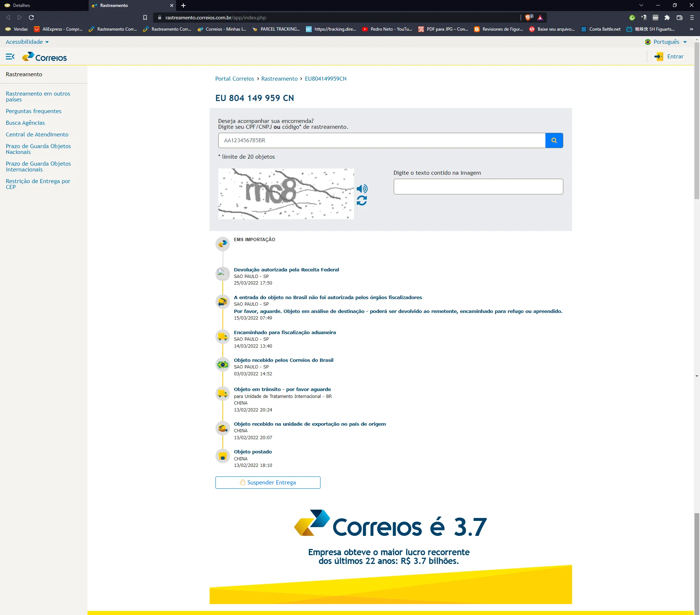
Task: Open Brave Shields lion icon
Action: click(x=528, y=18)
